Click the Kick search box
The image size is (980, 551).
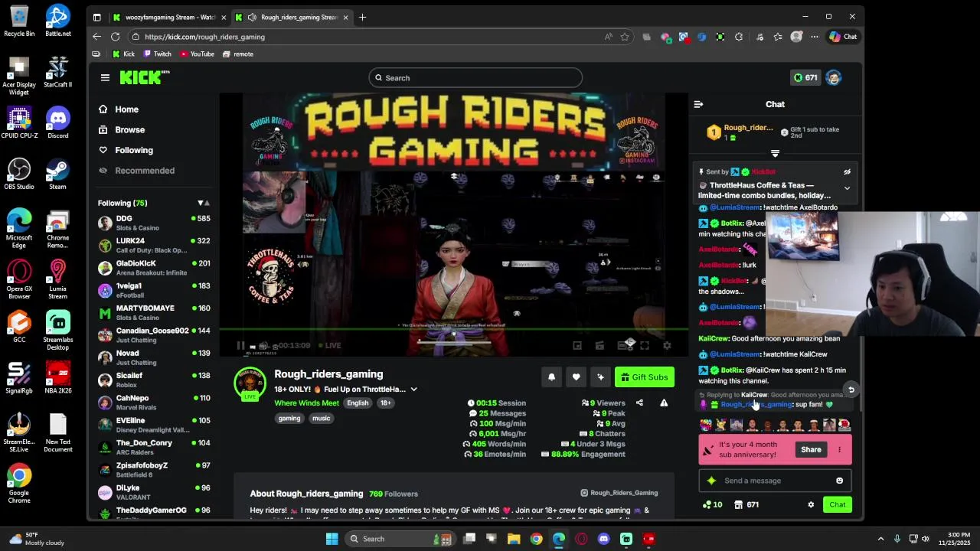475,78
